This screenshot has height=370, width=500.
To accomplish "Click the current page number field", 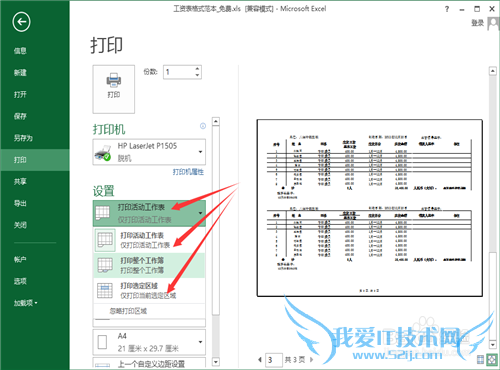I will [274, 360].
